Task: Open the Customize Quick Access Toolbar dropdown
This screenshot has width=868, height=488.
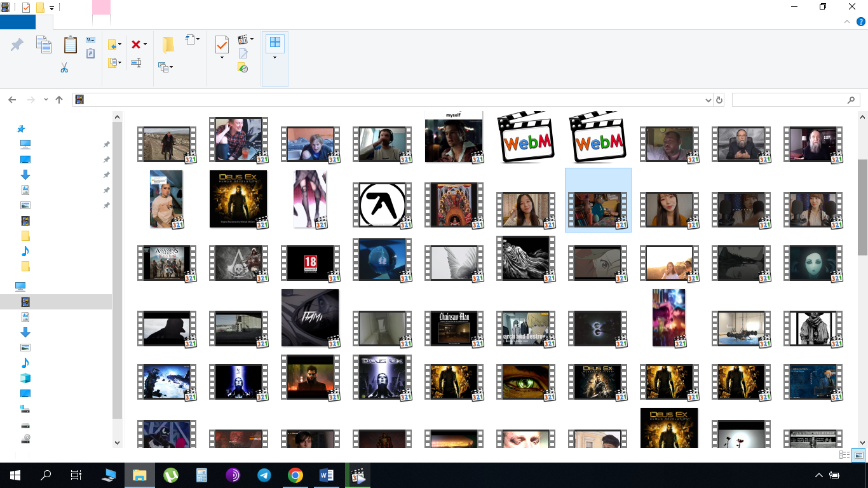Action: tap(51, 8)
